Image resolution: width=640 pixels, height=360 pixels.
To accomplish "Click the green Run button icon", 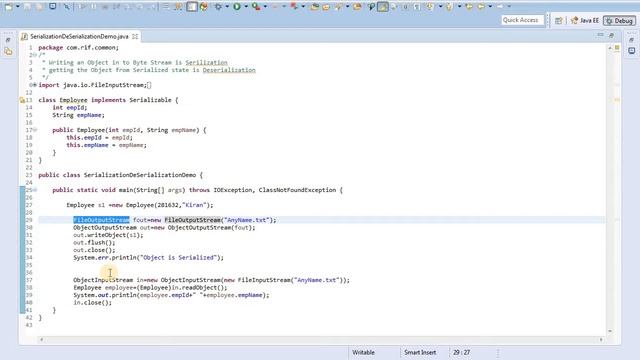I will (237, 7).
